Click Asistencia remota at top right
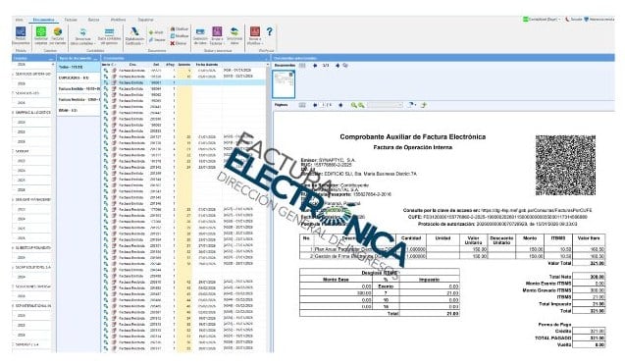The width and height of the screenshot is (625, 364). coord(599,20)
